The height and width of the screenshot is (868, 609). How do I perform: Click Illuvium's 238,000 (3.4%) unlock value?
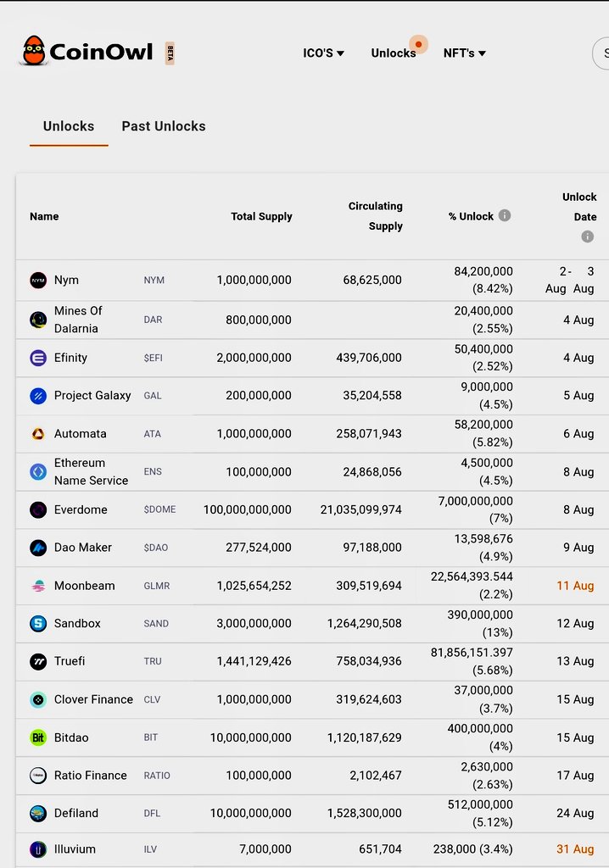point(472,849)
